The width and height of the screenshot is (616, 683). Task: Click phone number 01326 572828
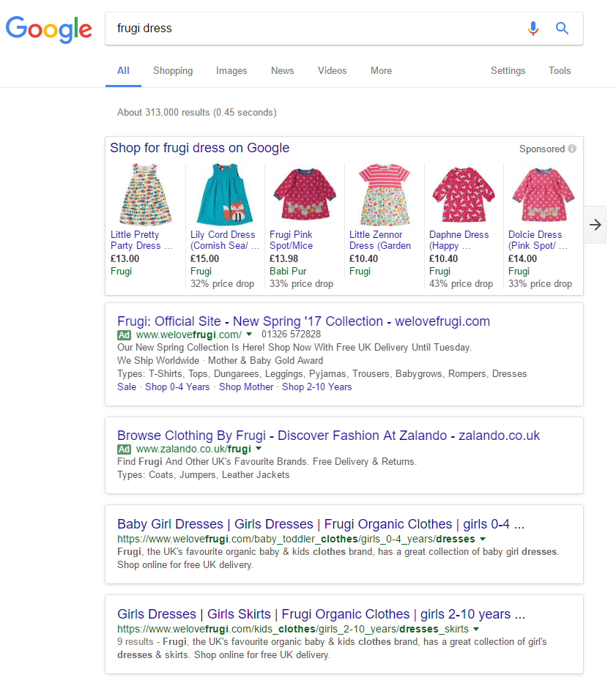click(292, 334)
